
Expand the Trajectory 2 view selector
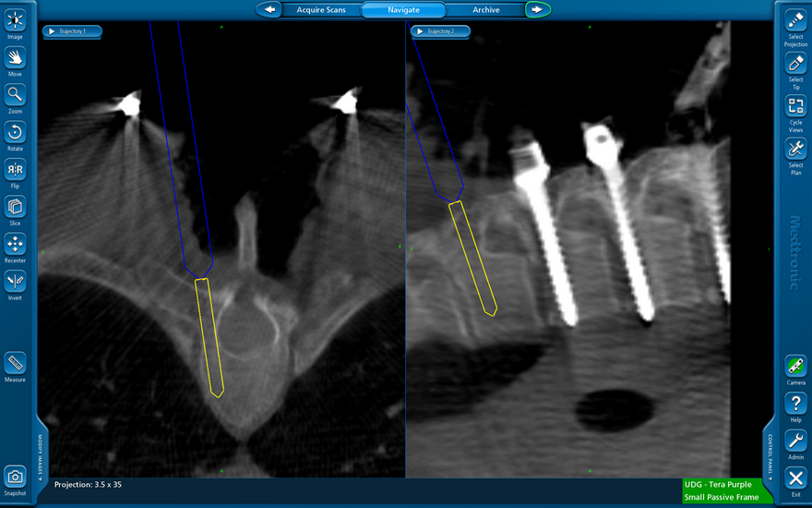[x=440, y=31]
